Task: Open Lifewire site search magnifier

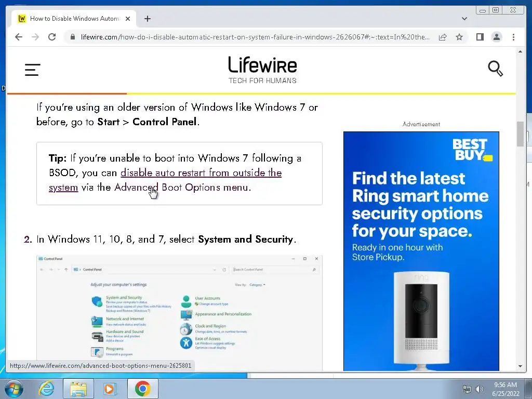Action: click(x=495, y=69)
